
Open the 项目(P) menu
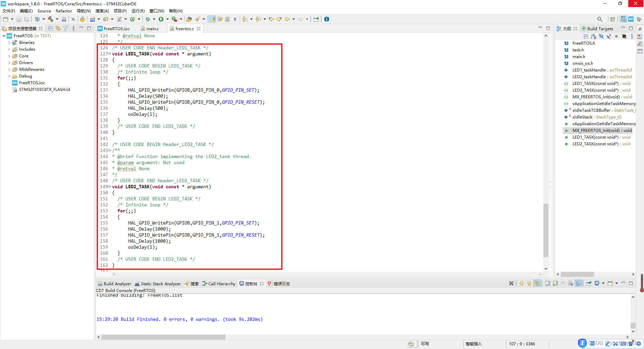tap(120, 11)
